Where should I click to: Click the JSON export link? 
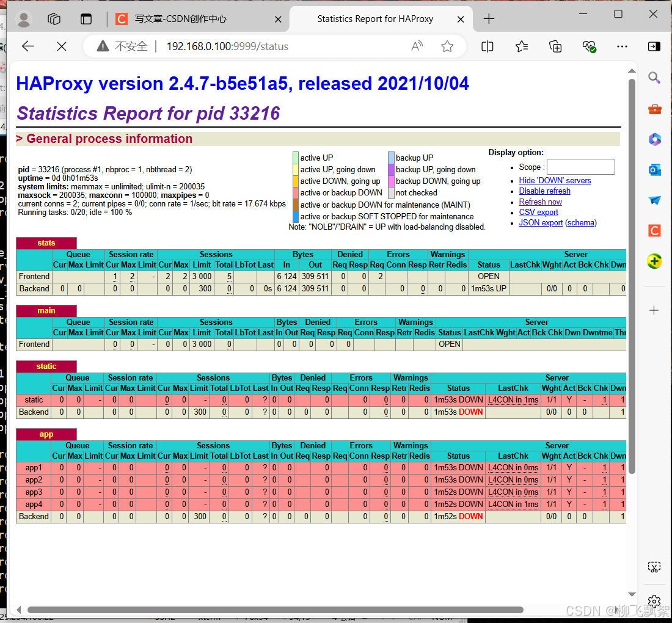coord(541,223)
